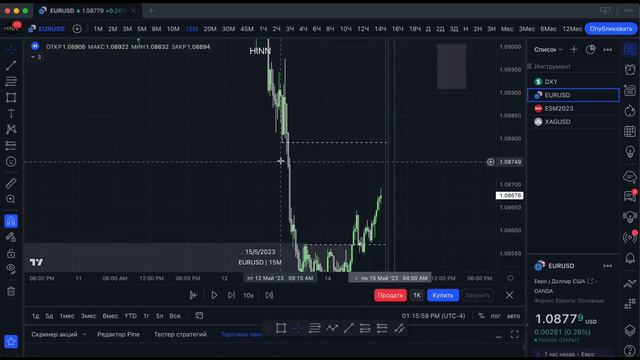
Task: Open the alarm clock alerts panel
Action: coord(630,69)
